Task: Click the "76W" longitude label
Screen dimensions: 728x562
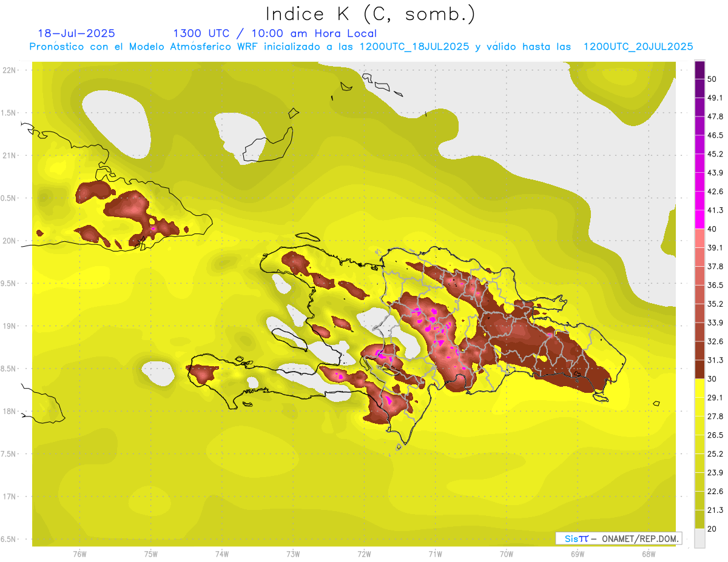Action: (79, 554)
